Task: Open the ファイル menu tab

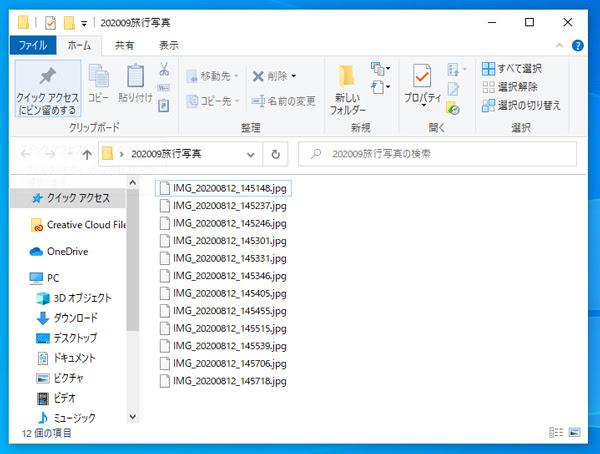Action: click(x=33, y=45)
